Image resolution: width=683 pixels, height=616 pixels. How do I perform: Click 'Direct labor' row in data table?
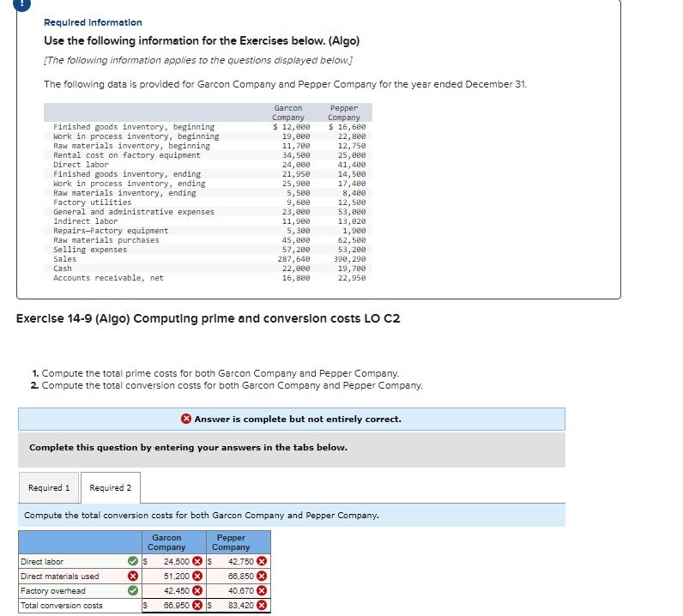(x=209, y=164)
